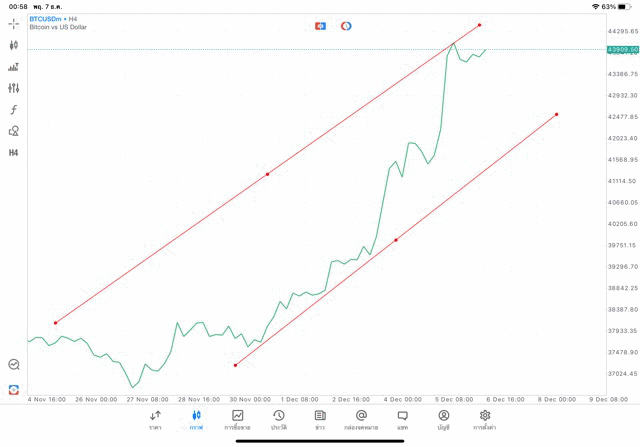The image size is (640, 447).
Task: Open the การตั้งค่า settings tab
Action: coord(485,419)
